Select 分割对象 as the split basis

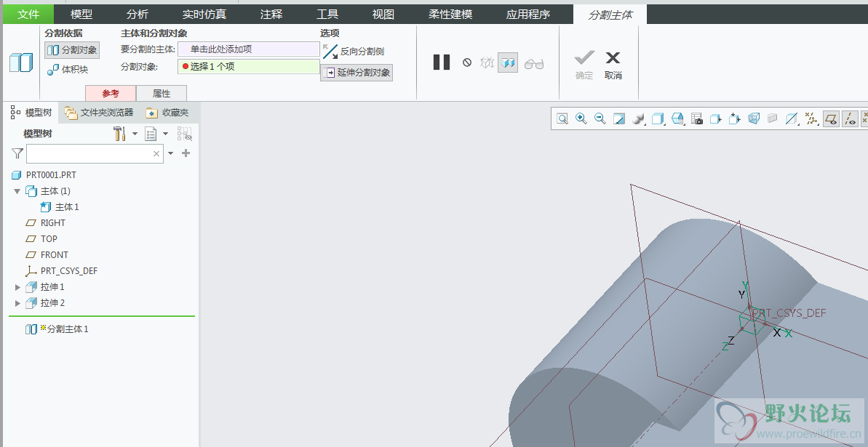(72, 50)
